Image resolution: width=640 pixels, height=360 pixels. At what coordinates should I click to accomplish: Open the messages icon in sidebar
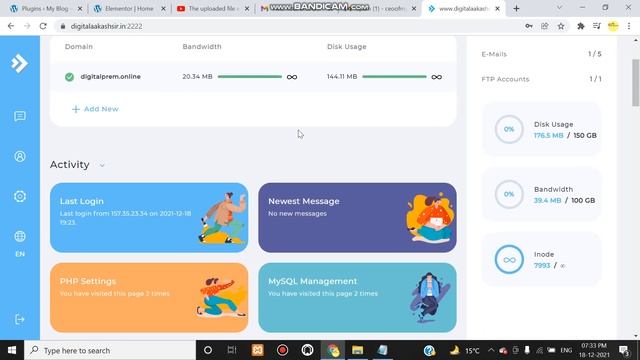pyautogui.click(x=20, y=116)
